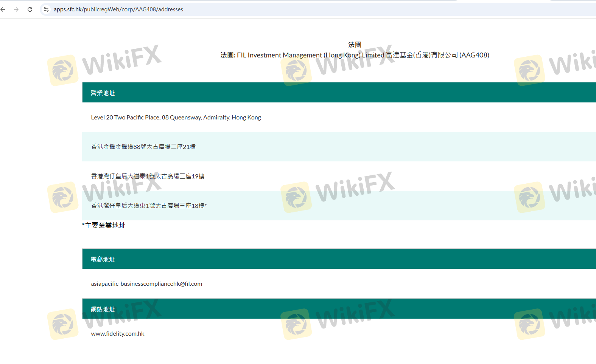The width and height of the screenshot is (596, 364).
Task: Click the 電郵地址 section header
Action: (103, 259)
